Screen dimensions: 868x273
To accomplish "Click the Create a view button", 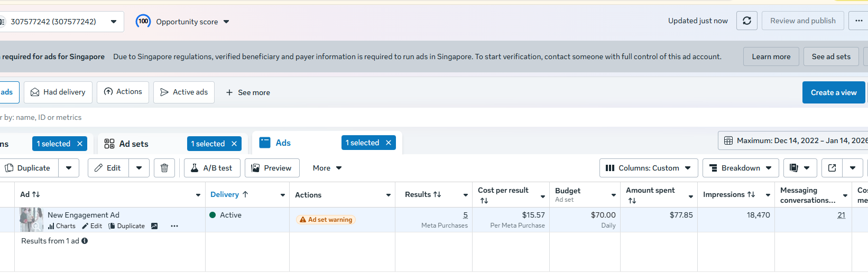I will click(x=833, y=92).
